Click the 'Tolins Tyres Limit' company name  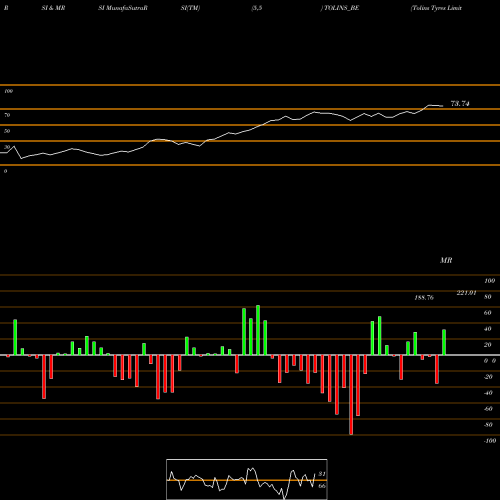pos(436,8)
